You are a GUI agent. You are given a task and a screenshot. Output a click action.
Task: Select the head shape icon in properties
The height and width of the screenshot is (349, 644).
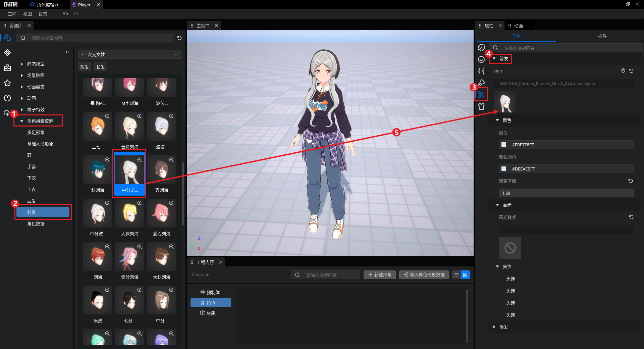point(481,48)
